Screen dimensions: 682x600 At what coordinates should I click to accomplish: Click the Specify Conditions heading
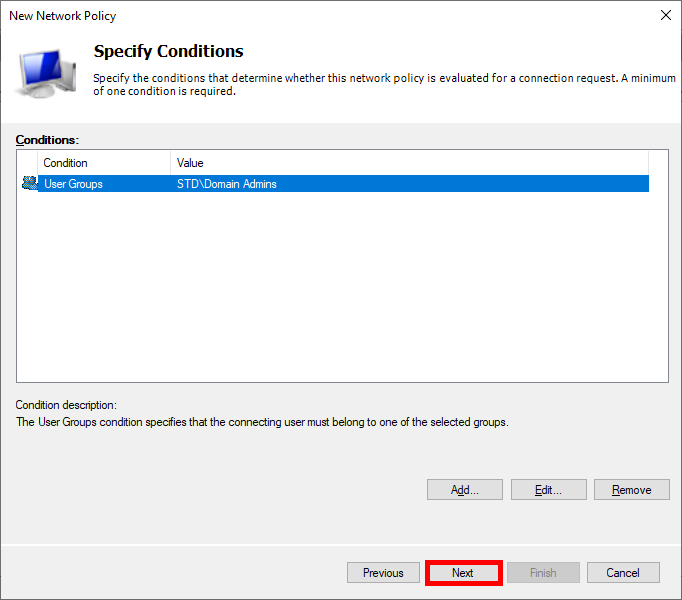168,51
